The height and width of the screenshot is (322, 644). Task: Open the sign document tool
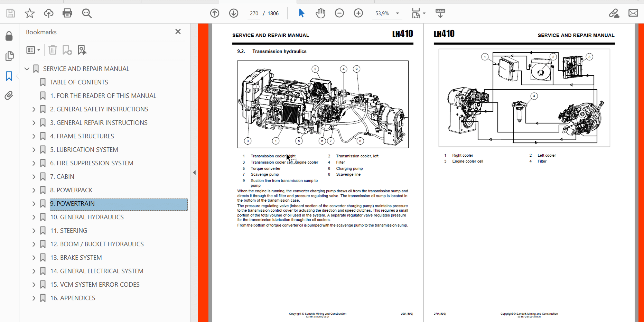(x=614, y=13)
